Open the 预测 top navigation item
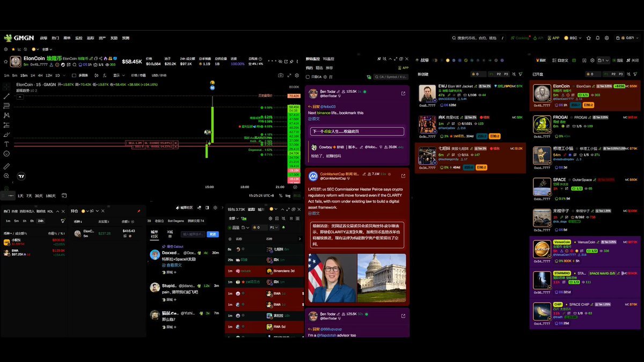The width and height of the screenshot is (644, 362). pyautogui.click(x=126, y=38)
